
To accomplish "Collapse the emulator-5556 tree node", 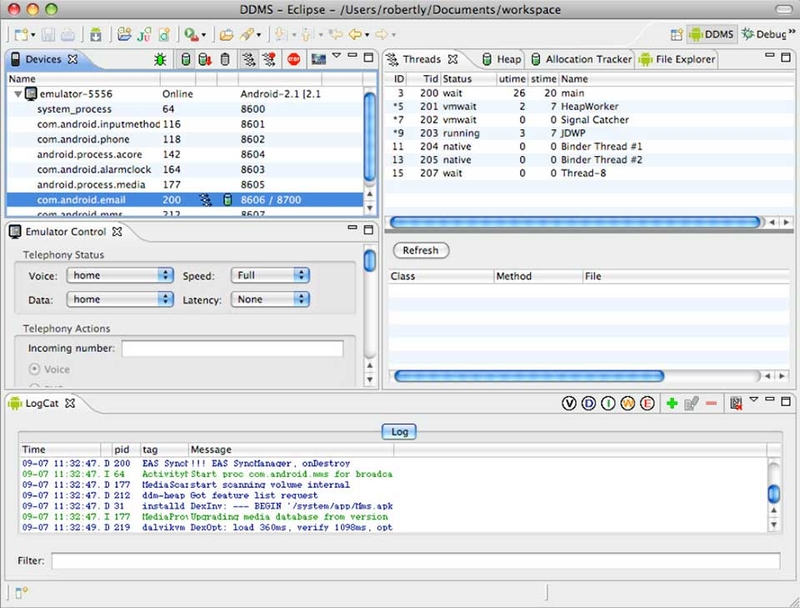I will pyautogui.click(x=18, y=94).
